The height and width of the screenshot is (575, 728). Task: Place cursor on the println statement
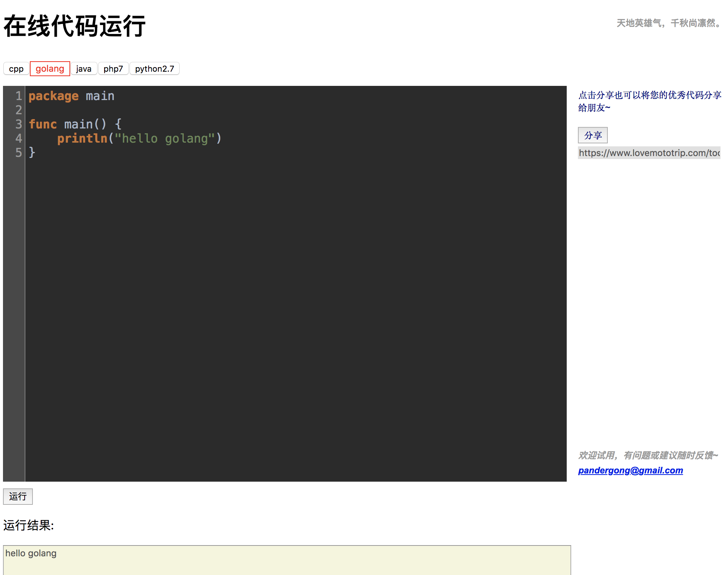[x=82, y=138]
